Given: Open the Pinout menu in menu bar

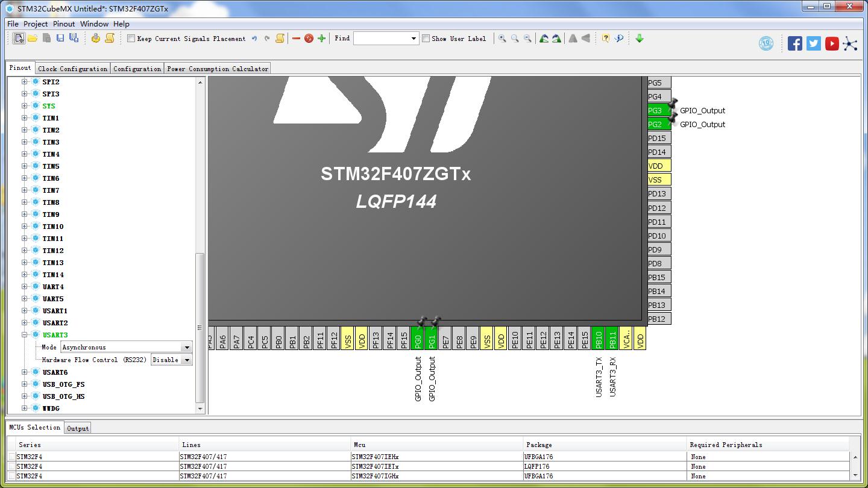Looking at the screenshot, I should [64, 24].
